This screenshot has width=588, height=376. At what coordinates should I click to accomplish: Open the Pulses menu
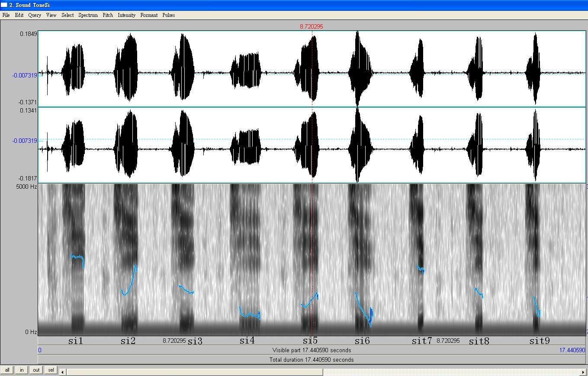pos(169,15)
